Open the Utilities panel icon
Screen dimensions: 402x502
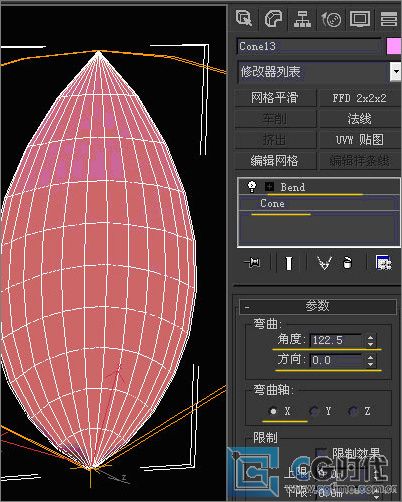coord(389,19)
